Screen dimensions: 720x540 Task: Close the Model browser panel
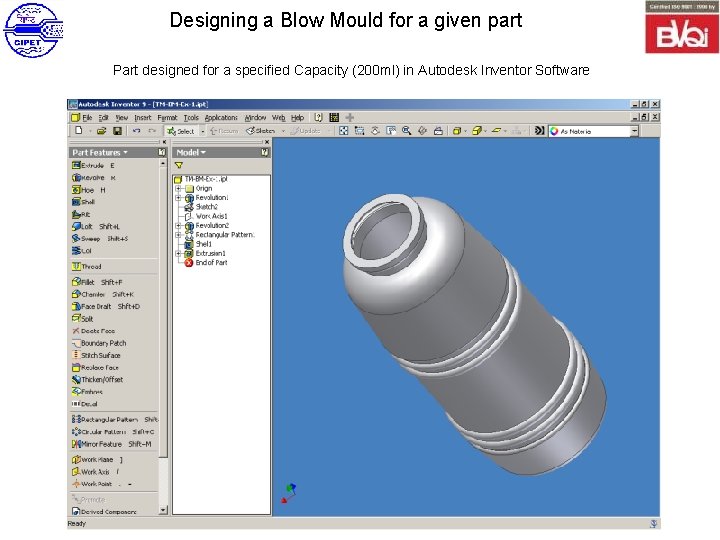point(267,142)
